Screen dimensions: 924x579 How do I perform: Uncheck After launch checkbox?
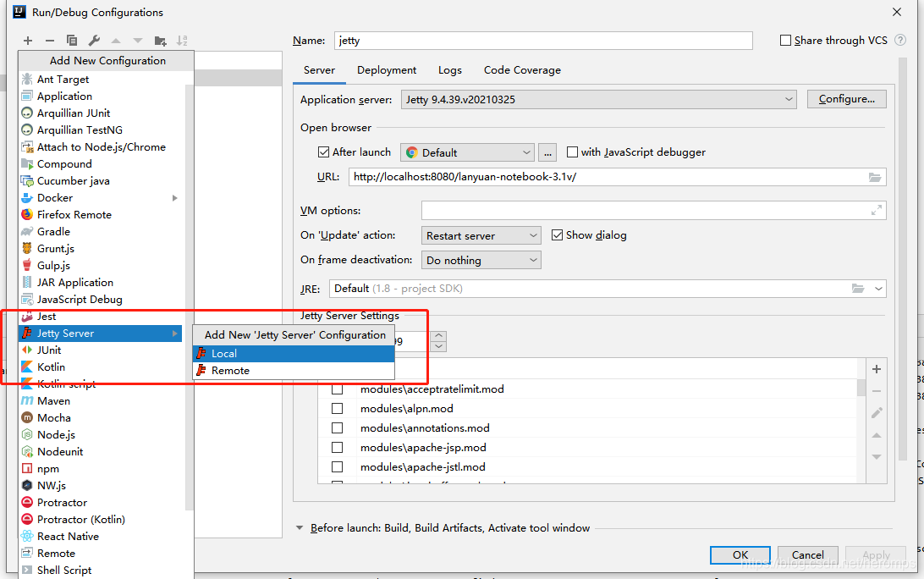tap(323, 152)
